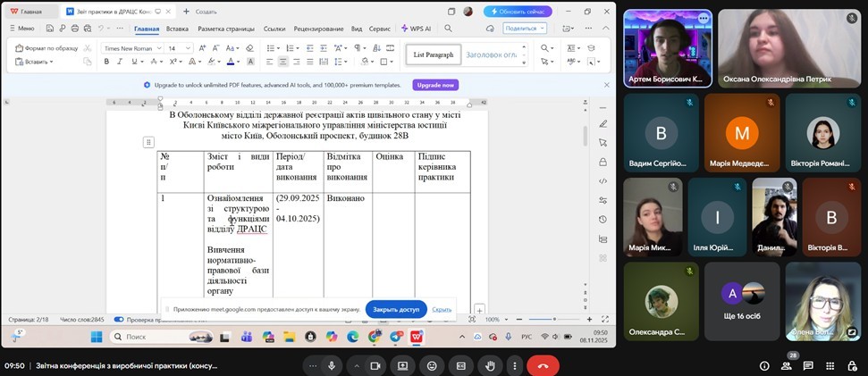Image resolution: width=868 pixels, height=376 pixels.
Task: Click the underline formatting icon
Action: 132,62
